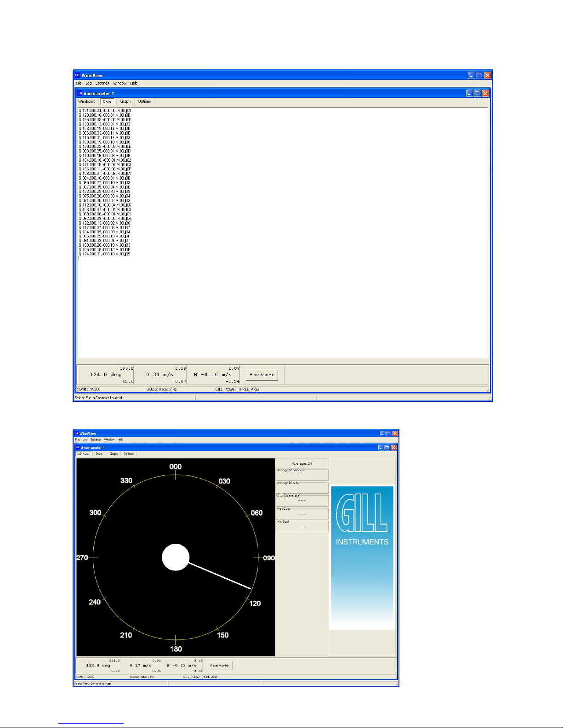The image size is (563, 728).
Task: Click Gill icon in WindView title of compass window
Action: tap(77, 433)
